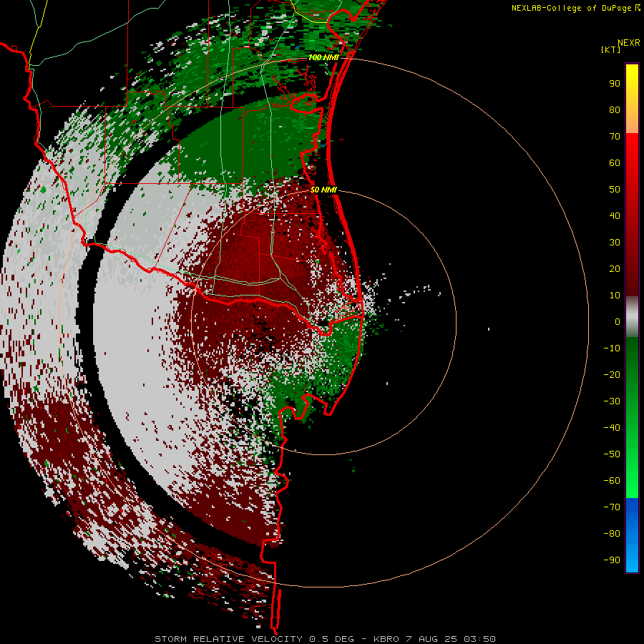
Task: Click the -60 value on velocity scale
Action: click(x=612, y=481)
